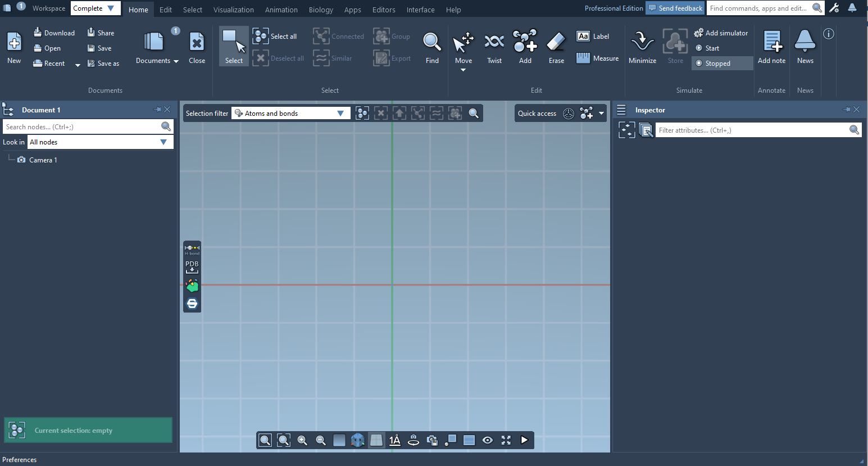Open the Find magnifier in ribbon
The image size is (868, 466).
pos(432,47)
